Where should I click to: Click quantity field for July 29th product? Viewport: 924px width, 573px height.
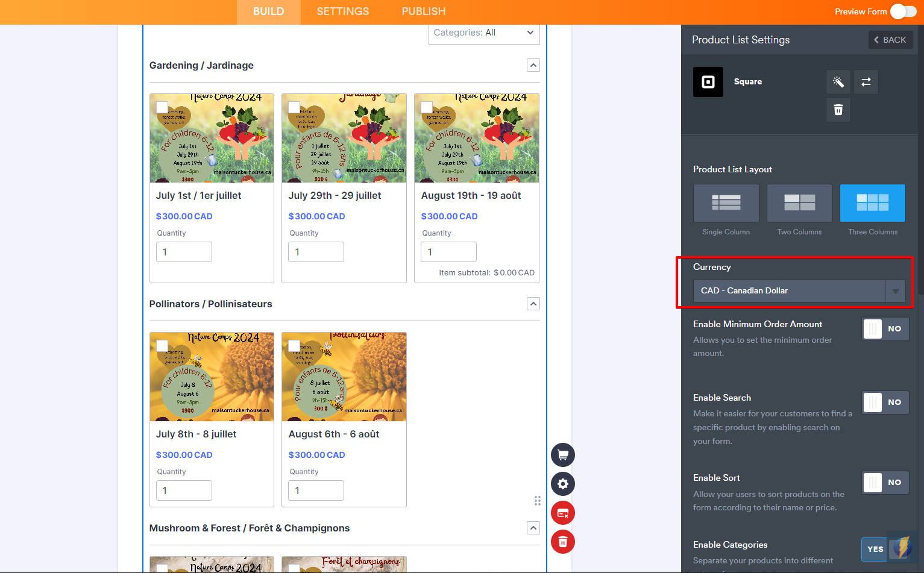(316, 252)
